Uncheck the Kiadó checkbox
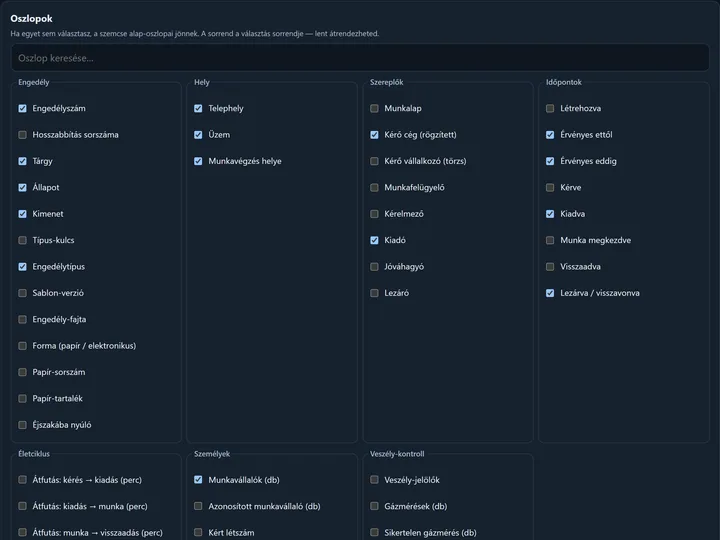 click(x=374, y=240)
